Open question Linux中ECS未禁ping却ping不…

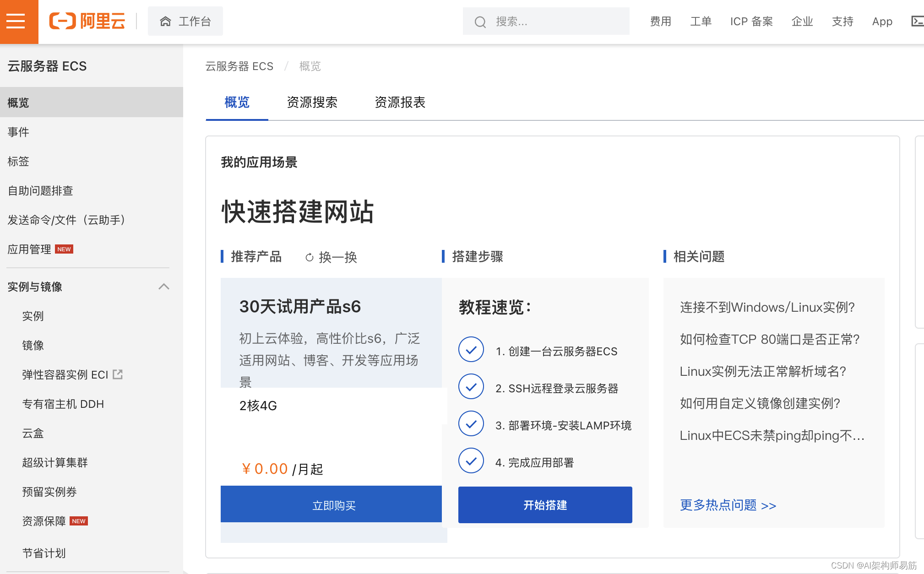pyautogui.click(x=772, y=435)
